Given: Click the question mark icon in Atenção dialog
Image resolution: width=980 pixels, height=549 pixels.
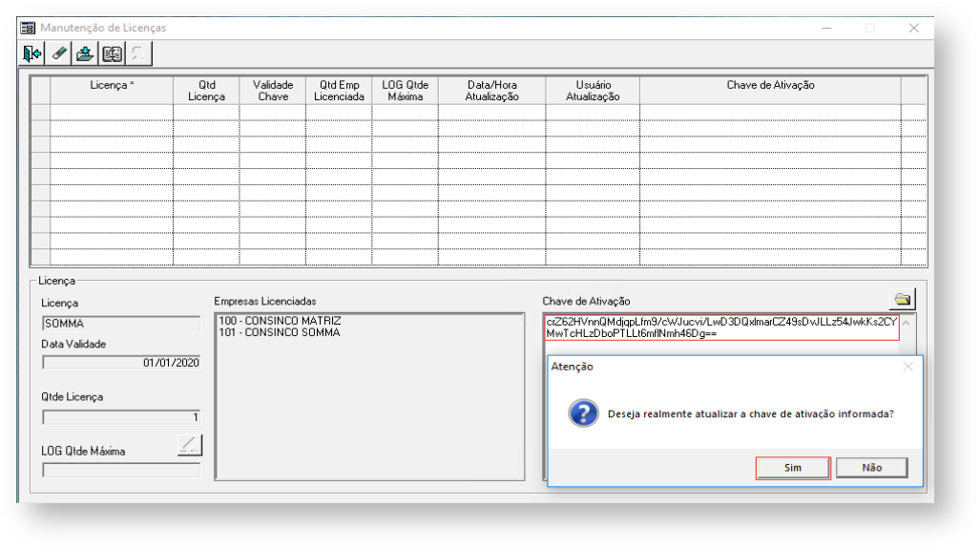Looking at the screenshot, I should pos(583,413).
